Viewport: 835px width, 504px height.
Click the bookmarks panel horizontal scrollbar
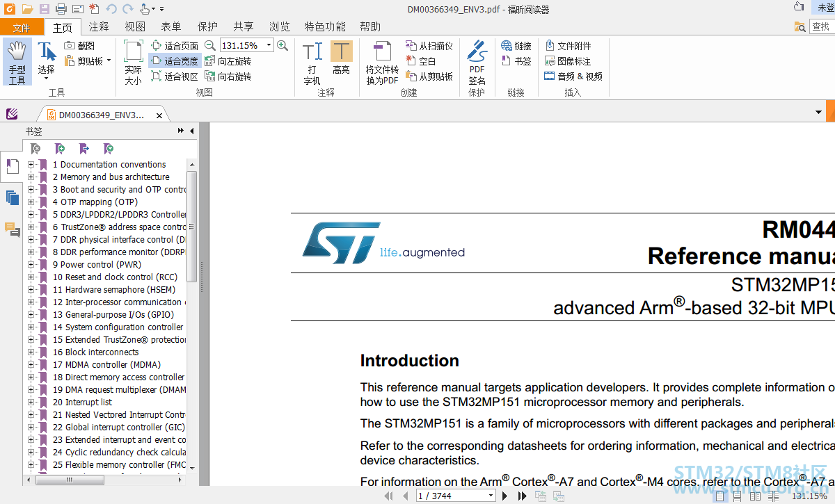click(x=69, y=480)
